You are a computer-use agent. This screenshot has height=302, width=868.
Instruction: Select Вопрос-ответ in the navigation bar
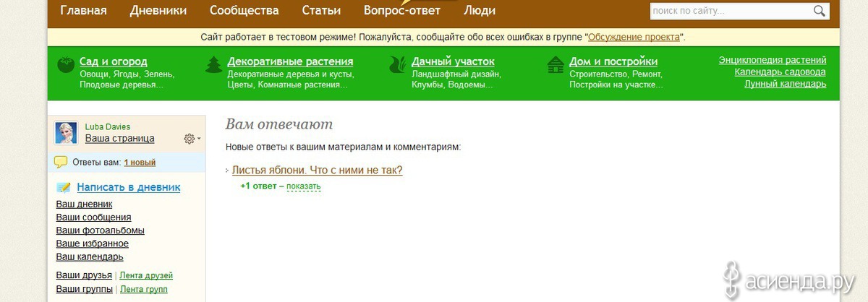pos(402,10)
